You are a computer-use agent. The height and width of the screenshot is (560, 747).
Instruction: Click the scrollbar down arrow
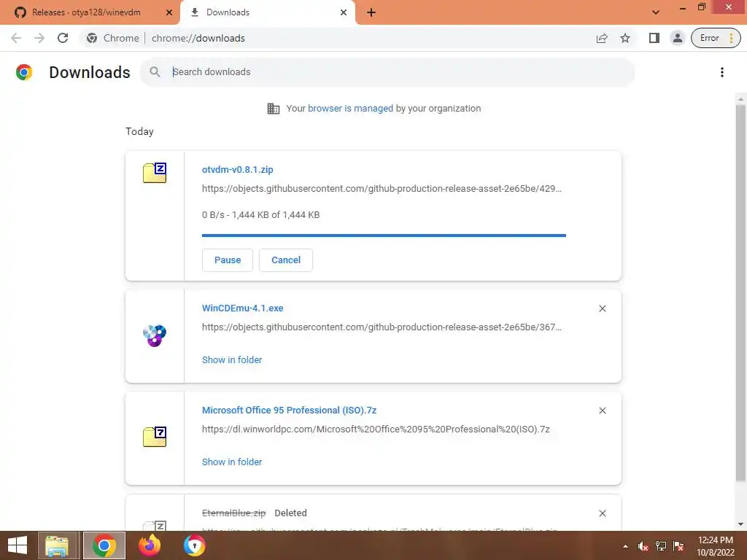click(740, 524)
